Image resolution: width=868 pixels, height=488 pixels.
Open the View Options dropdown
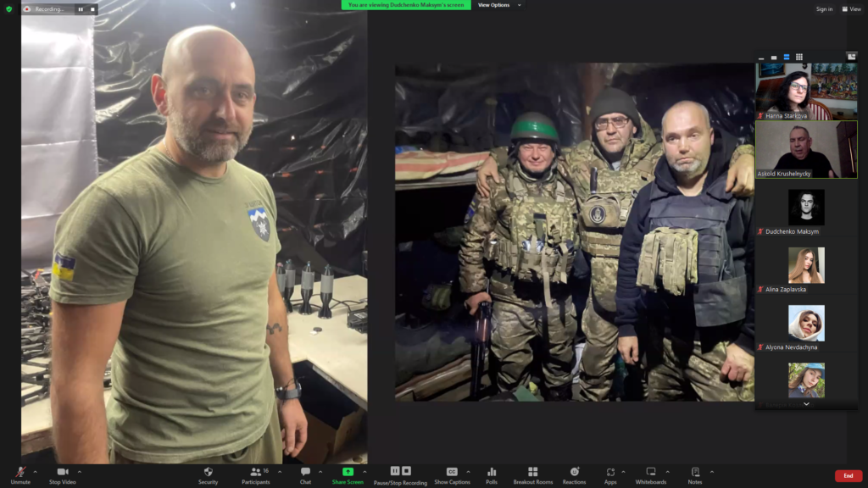point(499,5)
